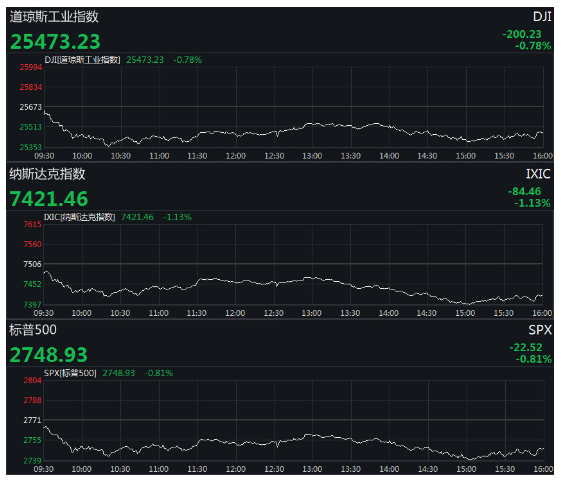Select the IXIC ticker symbol
Image resolution: width=561 pixels, height=480 pixels.
click(538, 174)
